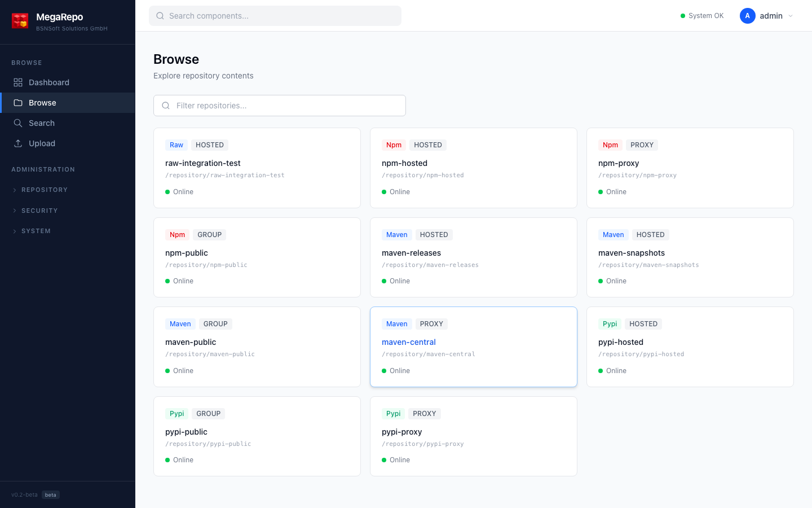The width and height of the screenshot is (812, 508).
Task: Select the pypi-proxy repository card
Action: pyautogui.click(x=473, y=436)
